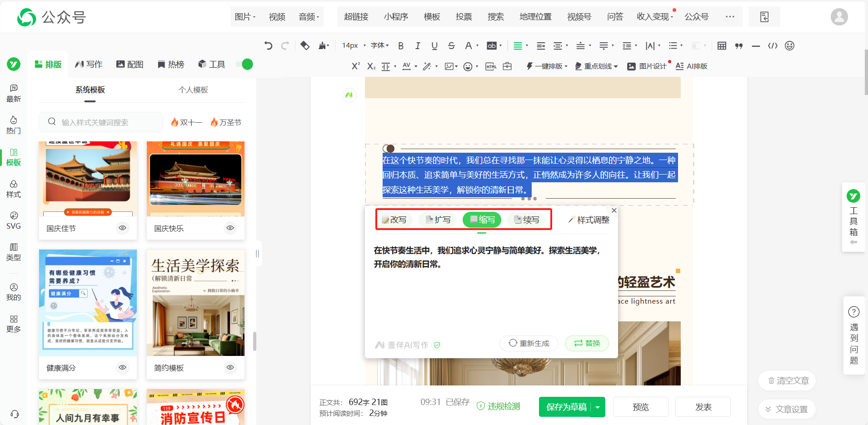
Task: Open the 字体 font dropdown
Action: click(x=379, y=45)
